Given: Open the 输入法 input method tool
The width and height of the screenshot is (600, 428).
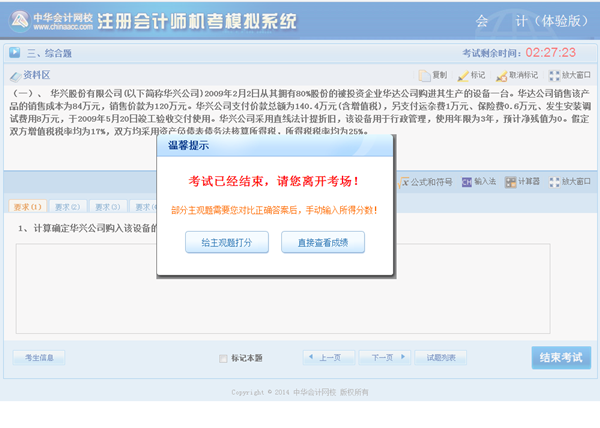Looking at the screenshot, I should (478, 182).
